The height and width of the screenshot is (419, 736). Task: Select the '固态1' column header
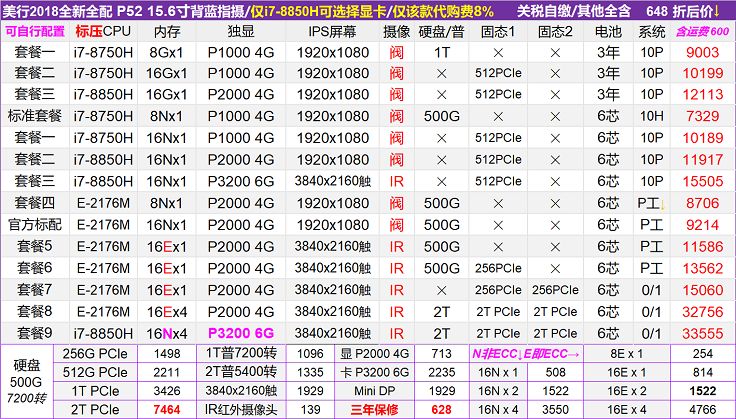[x=498, y=31]
